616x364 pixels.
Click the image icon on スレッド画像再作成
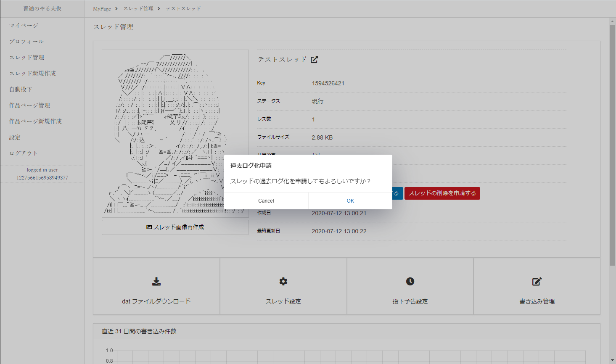[149, 227]
